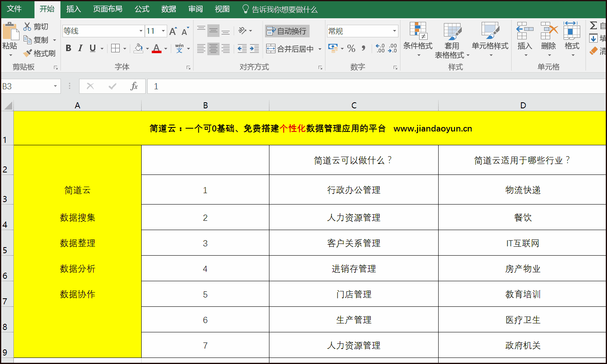Screen dimensions: 607x364
Task: Click the phonetic guide wén icon
Action: (x=179, y=48)
